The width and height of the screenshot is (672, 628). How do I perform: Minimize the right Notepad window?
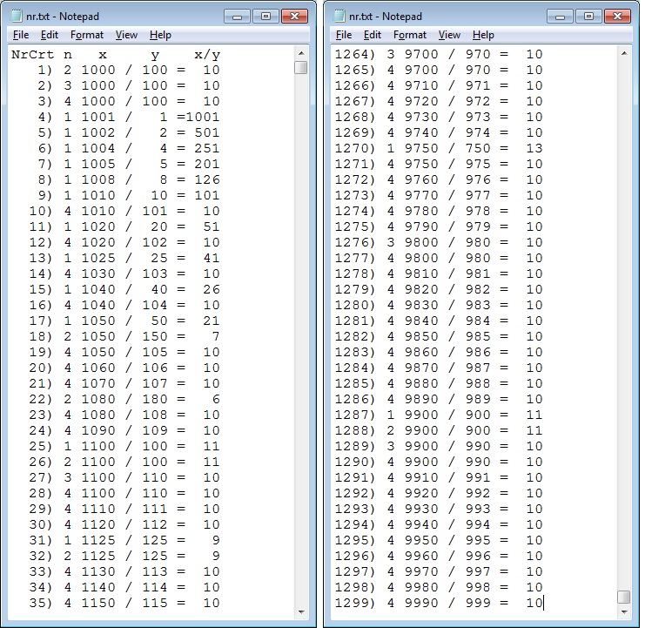[x=560, y=17]
